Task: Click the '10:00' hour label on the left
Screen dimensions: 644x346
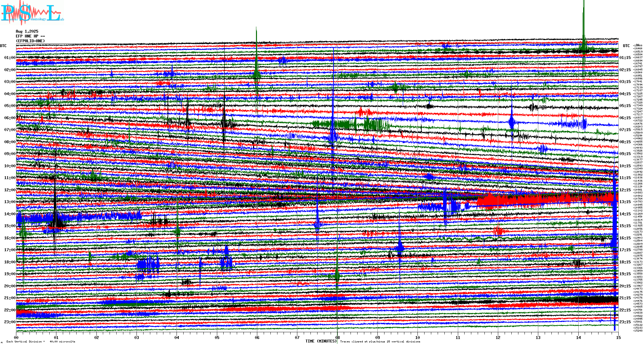Action: click(10, 166)
